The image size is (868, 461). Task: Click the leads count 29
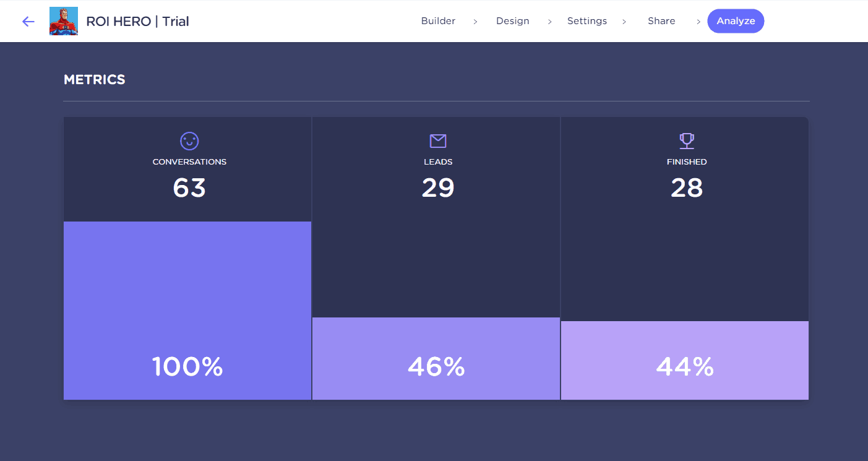(x=438, y=188)
